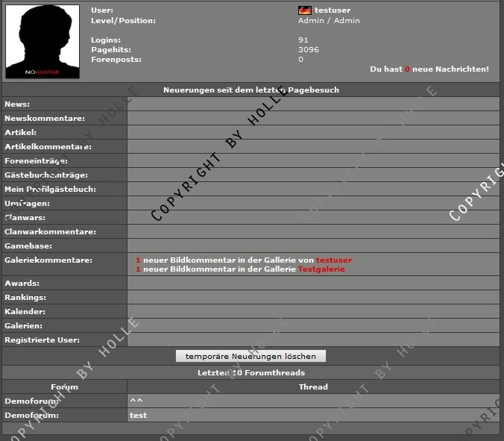Screen dimensions: 504x441
Task: Open the Testgalerie gallery link
Action: click(321, 269)
